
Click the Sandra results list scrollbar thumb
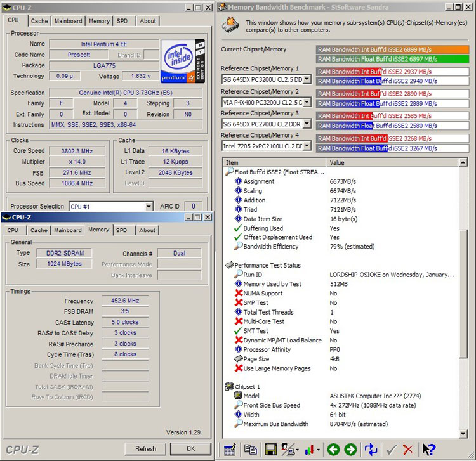point(463,294)
